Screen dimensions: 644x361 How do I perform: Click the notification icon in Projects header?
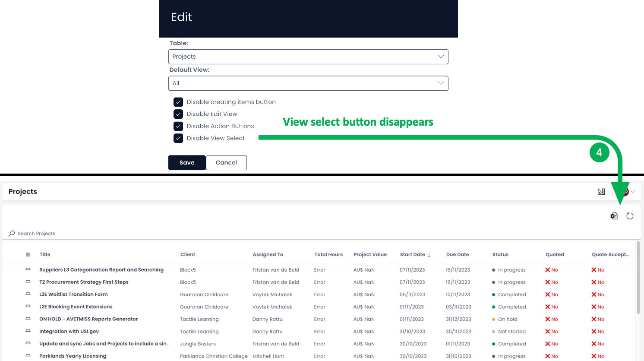[601, 192]
